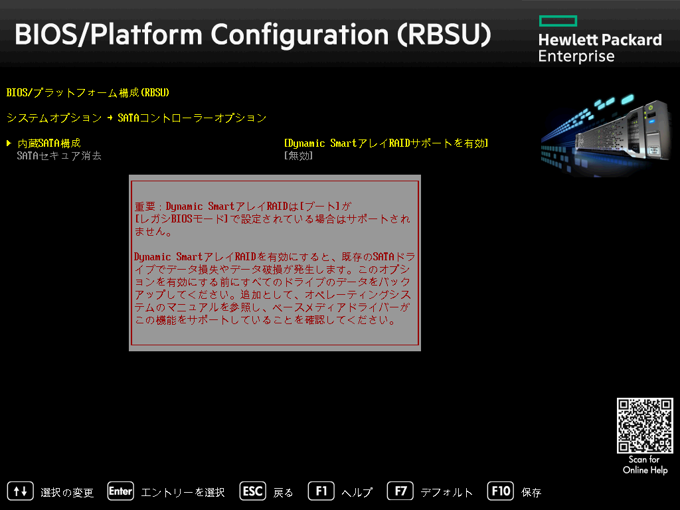
Task: Click the QR code for online help
Action: pyautogui.click(x=645, y=426)
